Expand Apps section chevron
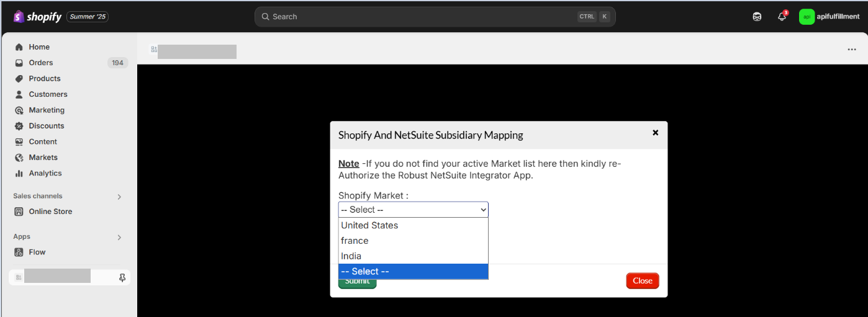868x317 pixels. (x=119, y=237)
